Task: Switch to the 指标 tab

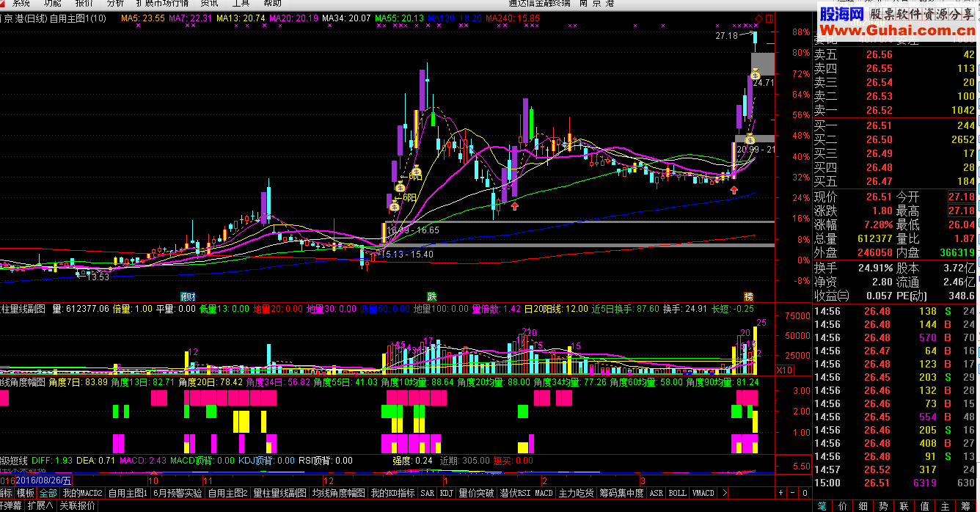Action: (7, 493)
